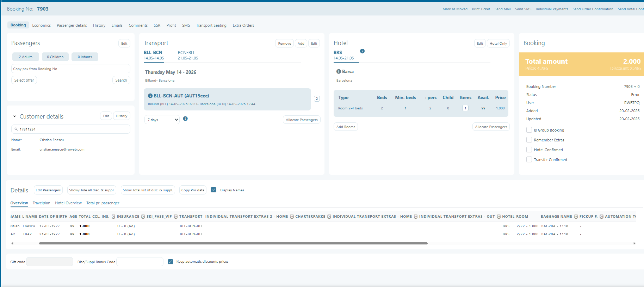Open the Travelplan tab in Details
This screenshot has height=287, width=644.
[x=41, y=203]
